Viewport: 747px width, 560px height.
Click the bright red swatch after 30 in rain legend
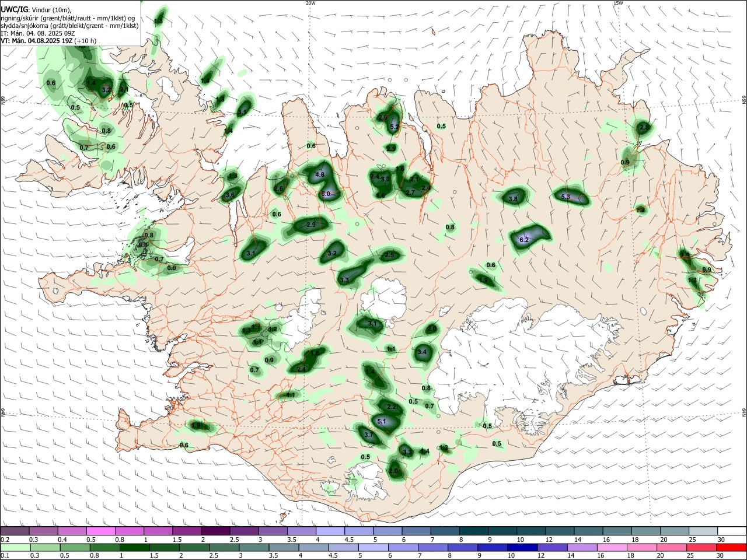coord(732,547)
